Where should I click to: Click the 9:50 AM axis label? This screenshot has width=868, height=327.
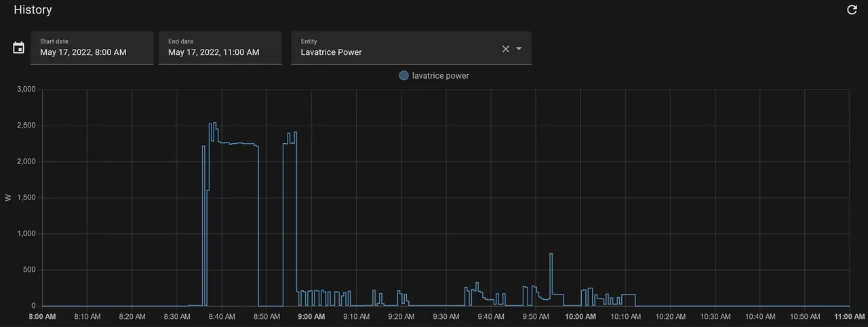(x=536, y=316)
